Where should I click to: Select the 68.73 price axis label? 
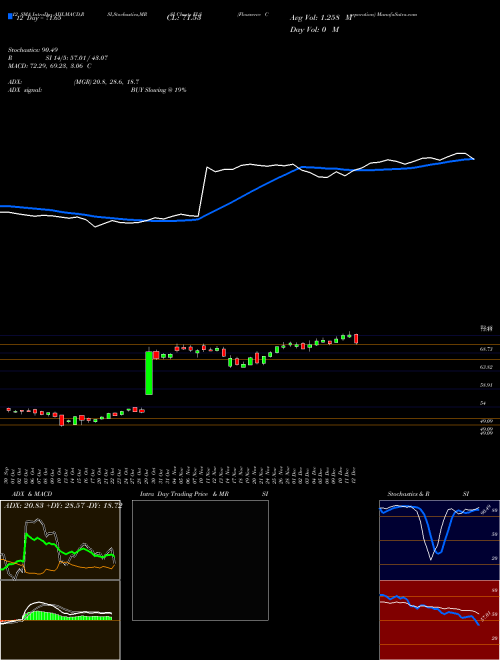click(487, 349)
